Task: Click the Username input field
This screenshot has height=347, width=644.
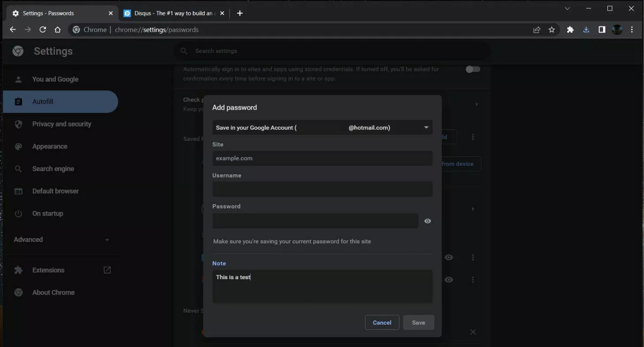Action: click(x=322, y=189)
